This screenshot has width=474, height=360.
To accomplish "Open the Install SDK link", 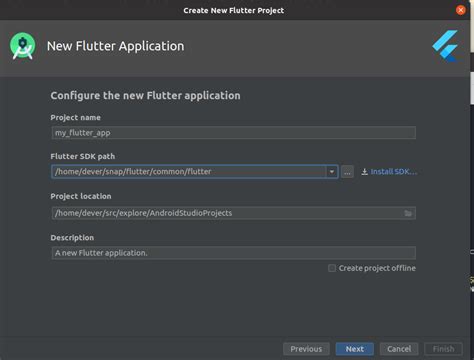I will 394,172.
